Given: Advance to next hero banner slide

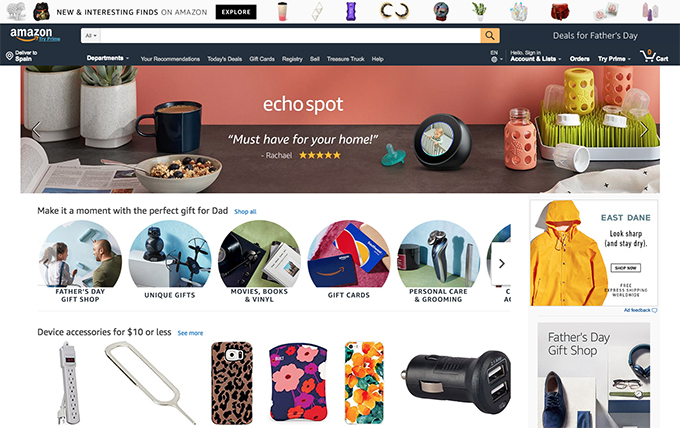Looking at the screenshot, I should 645,129.
